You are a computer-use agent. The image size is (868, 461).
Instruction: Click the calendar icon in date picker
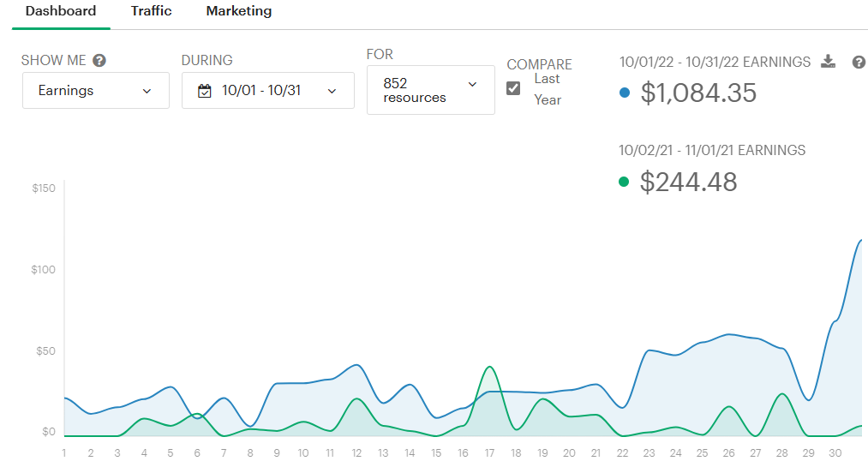coord(205,91)
